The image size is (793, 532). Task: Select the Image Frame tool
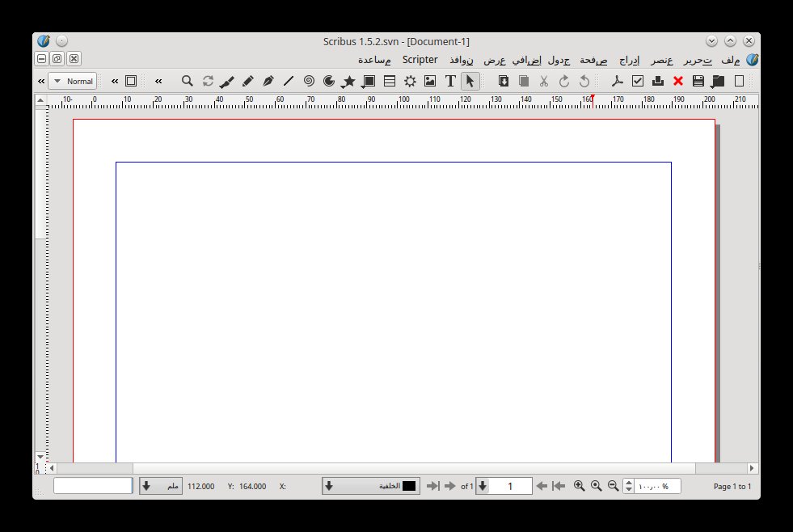430,81
